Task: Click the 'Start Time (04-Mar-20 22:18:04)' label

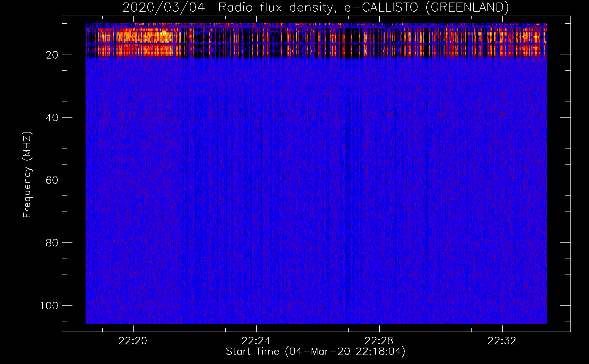Action: coord(316,352)
